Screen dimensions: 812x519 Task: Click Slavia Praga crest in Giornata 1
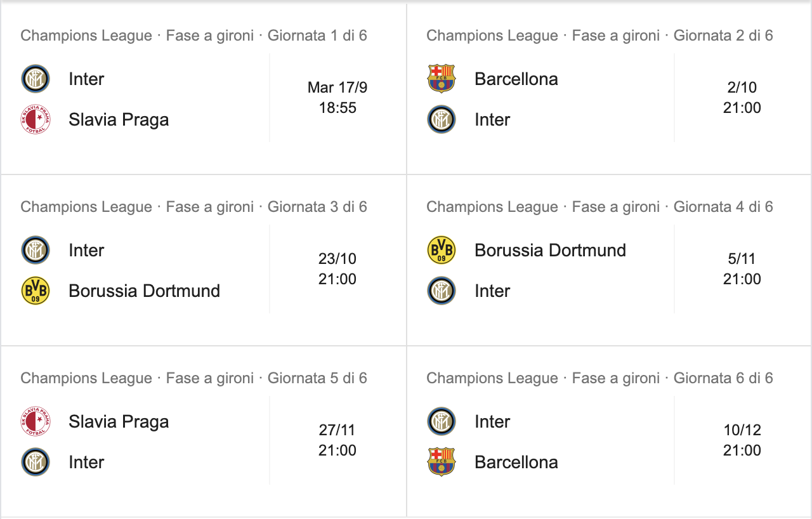click(x=36, y=119)
